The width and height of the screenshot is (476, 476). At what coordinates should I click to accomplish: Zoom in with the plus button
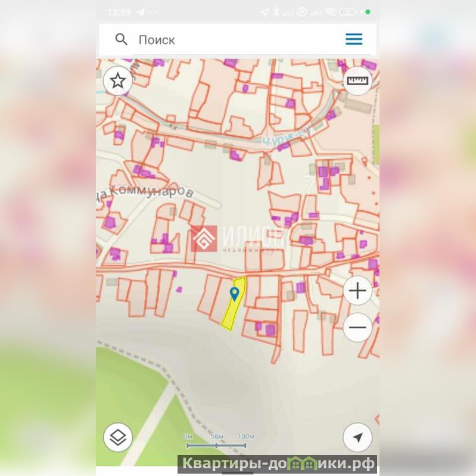pyautogui.click(x=357, y=291)
